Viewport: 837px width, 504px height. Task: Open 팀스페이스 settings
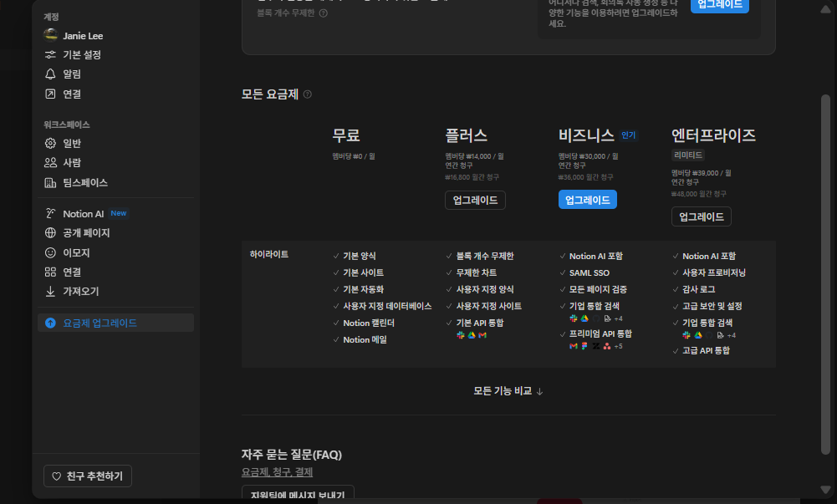tap(116, 182)
